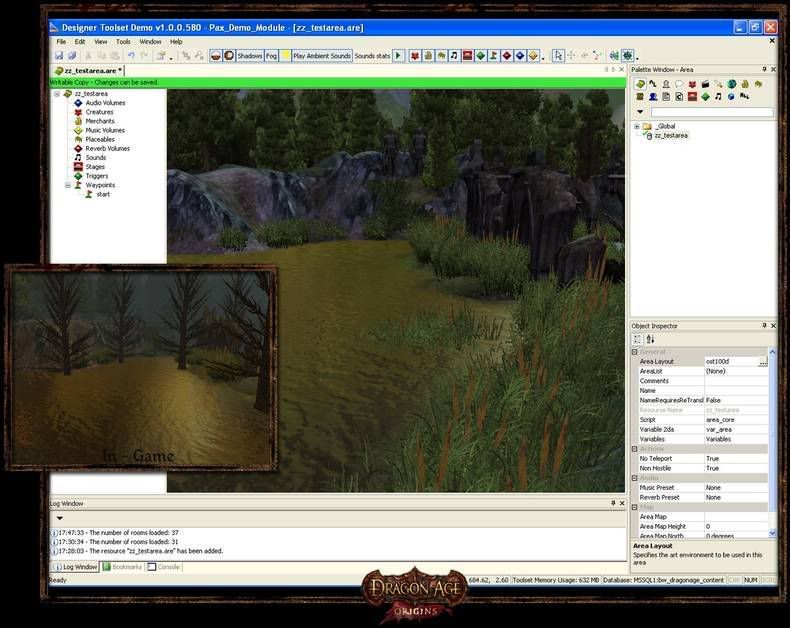Screen dimensions: 790x628
Task: Collapse the General section in Object Inspector
Action: 635,352
